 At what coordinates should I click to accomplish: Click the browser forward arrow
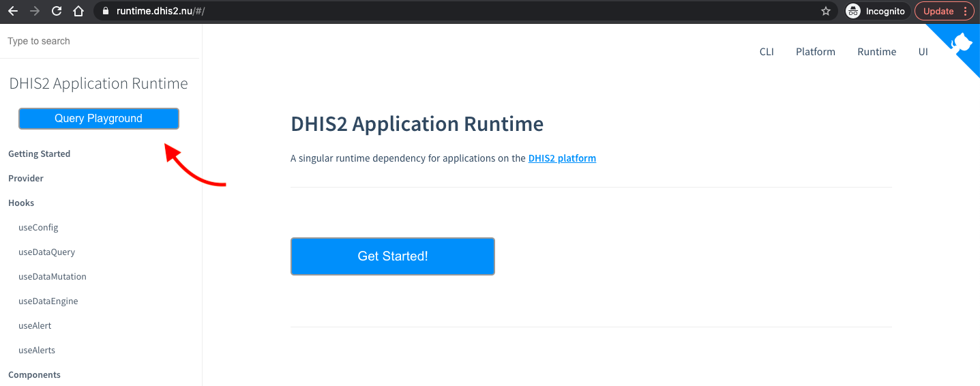point(35,11)
